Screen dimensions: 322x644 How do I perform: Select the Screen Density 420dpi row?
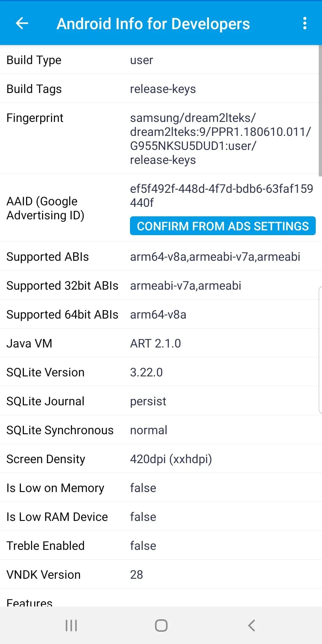[161, 459]
